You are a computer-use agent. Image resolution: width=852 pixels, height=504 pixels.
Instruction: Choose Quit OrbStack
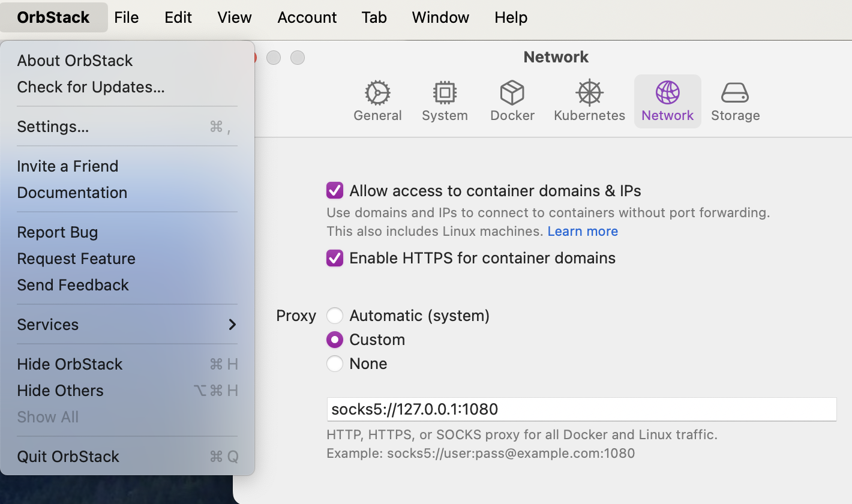pyautogui.click(x=127, y=457)
